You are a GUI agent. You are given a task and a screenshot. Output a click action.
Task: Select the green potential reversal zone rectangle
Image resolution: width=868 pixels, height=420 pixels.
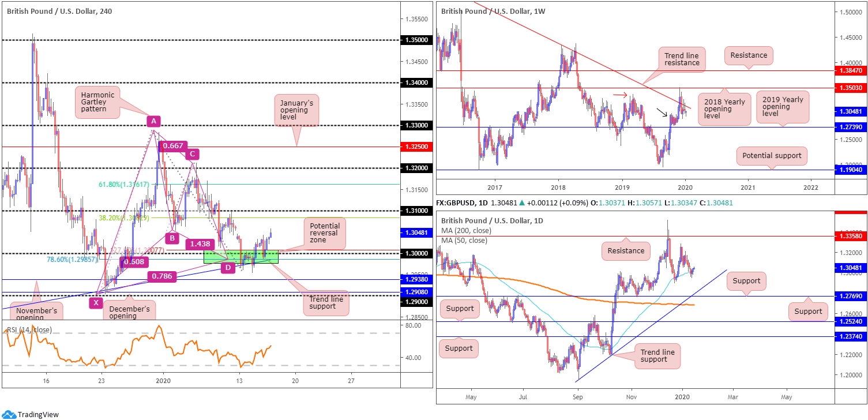point(254,257)
